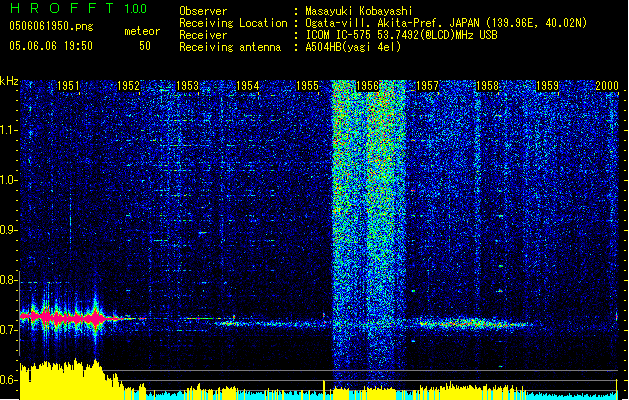Click the 'Receiver' field label
The width and height of the screenshot is (629, 400).
click(203, 35)
